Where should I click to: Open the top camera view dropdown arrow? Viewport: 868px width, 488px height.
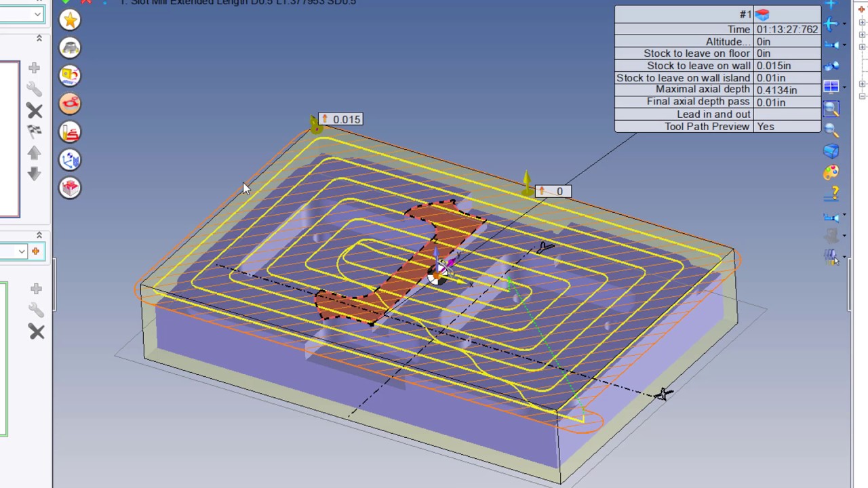844,45
